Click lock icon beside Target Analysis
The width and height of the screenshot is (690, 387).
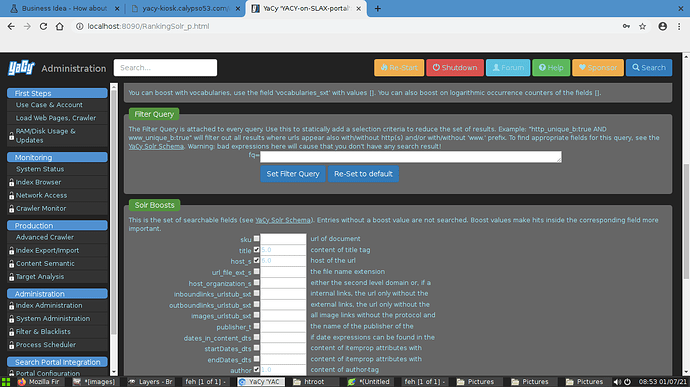click(x=11, y=277)
